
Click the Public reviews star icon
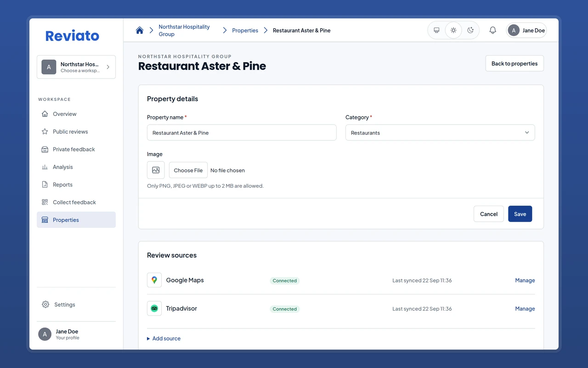45,132
